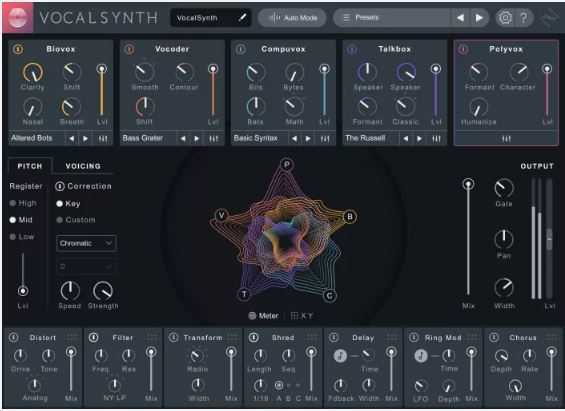Open the Altered Bots preset name in Biovox
The width and height of the screenshot is (565, 411).
32,138
